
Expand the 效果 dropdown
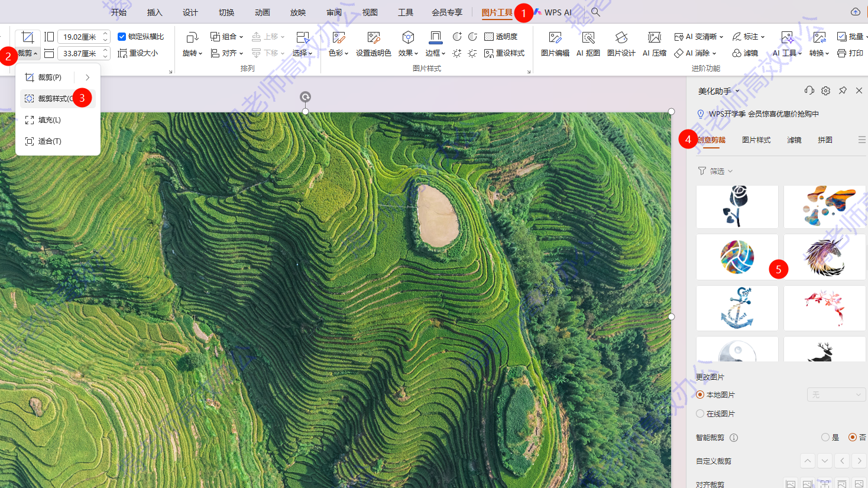click(408, 53)
